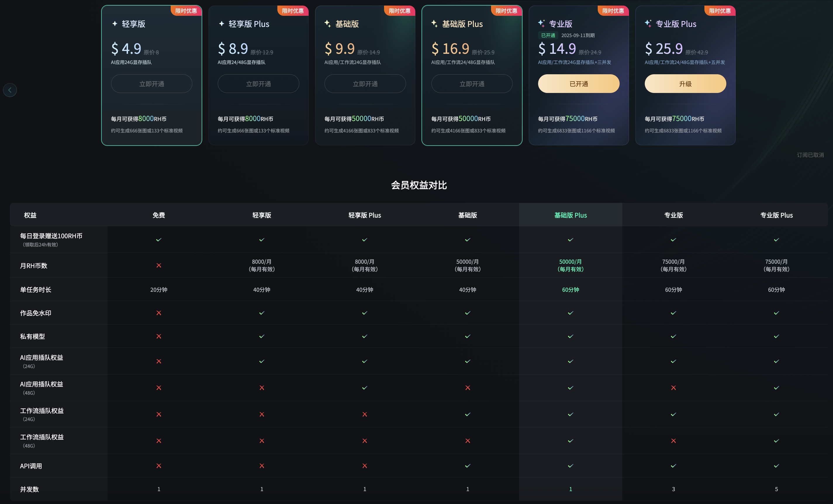Click 升级 on the 专业版 Plus card

click(685, 84)
